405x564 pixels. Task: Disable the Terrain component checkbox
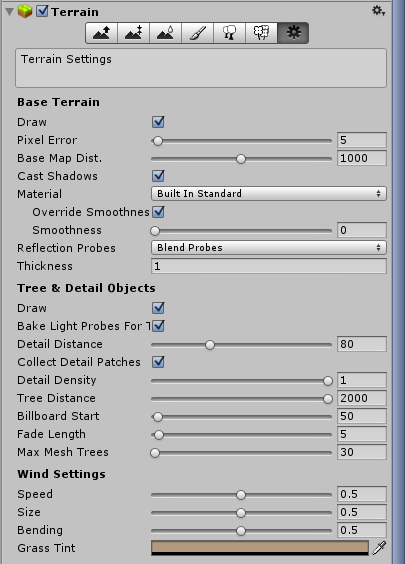click(x=42, y=12)
